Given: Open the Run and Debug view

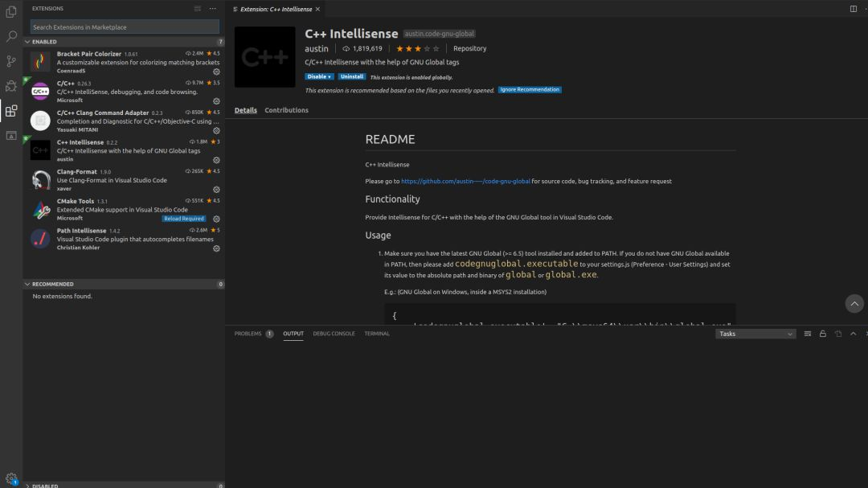Looking at the screenshot, I should pos(11,86).
